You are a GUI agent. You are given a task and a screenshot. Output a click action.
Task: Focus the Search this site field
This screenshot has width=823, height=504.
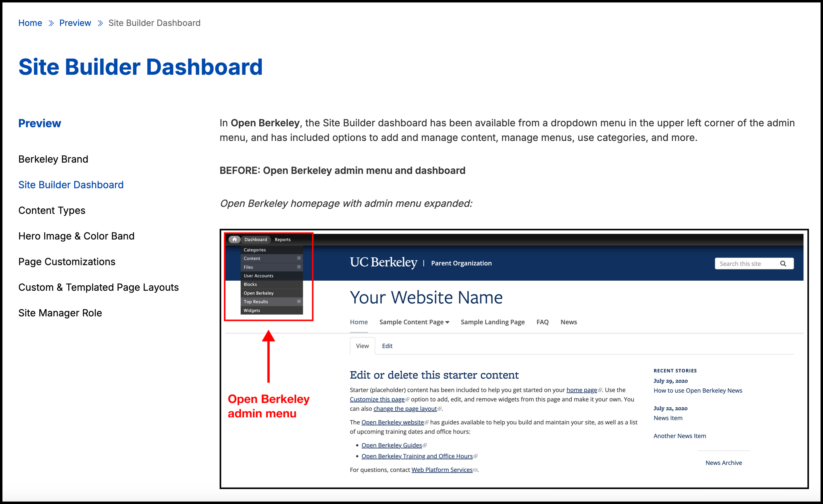[x=754, y=264]
